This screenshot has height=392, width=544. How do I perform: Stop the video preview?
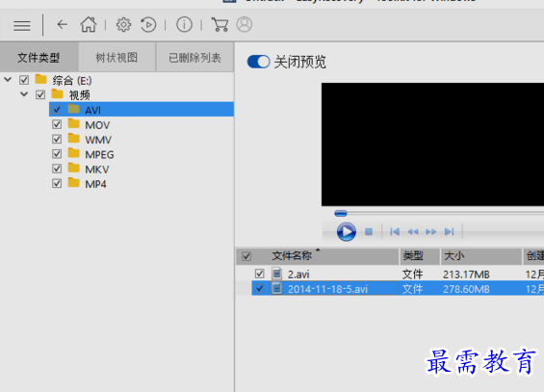[369, 231]
